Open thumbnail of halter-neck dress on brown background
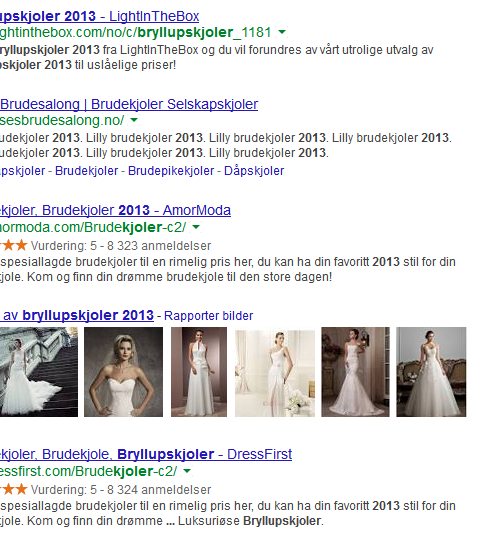Image resolution: width=480 pixels, height=546 pixels. (x=199, y=372)
